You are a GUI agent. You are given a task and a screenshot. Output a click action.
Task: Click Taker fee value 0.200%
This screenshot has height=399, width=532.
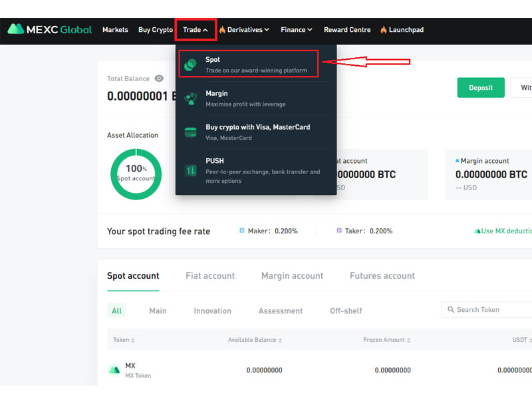click(381, 231)
